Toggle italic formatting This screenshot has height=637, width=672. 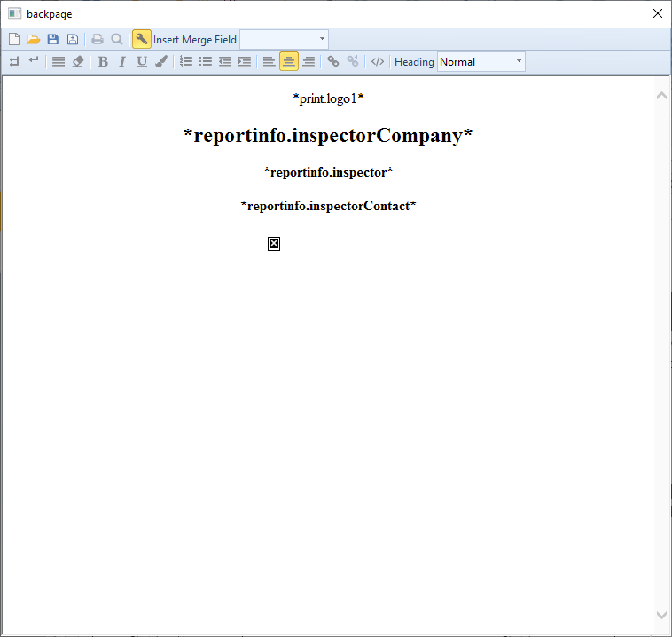click(x=122, y=61)
